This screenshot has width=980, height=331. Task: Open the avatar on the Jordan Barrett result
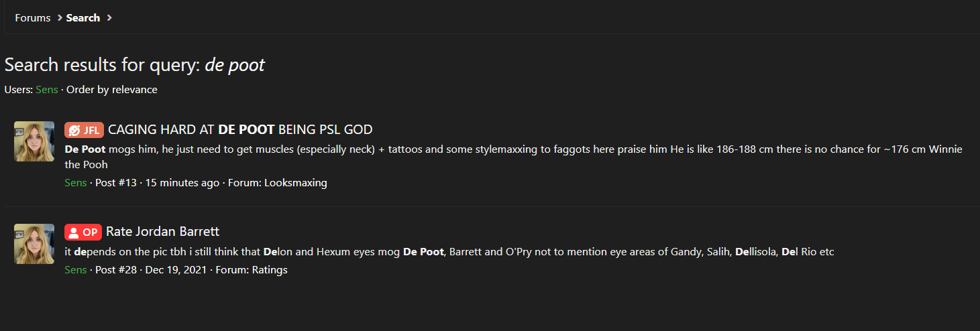pos(34,244)
